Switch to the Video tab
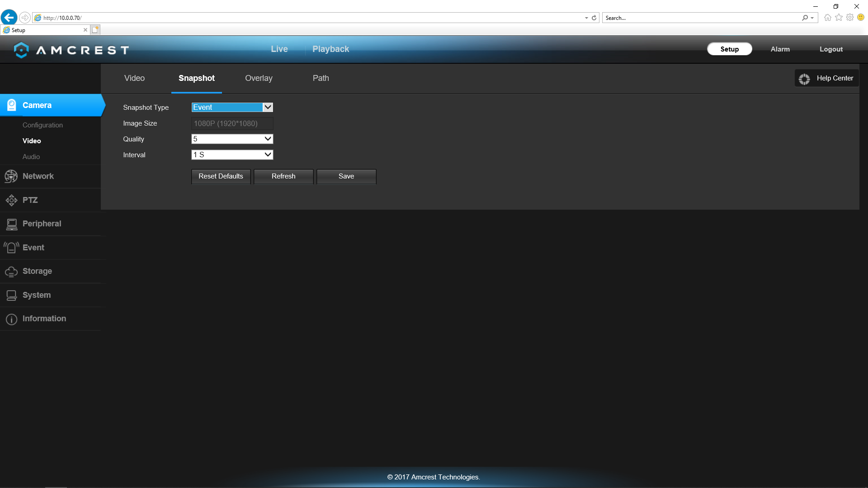 [134, 78]
